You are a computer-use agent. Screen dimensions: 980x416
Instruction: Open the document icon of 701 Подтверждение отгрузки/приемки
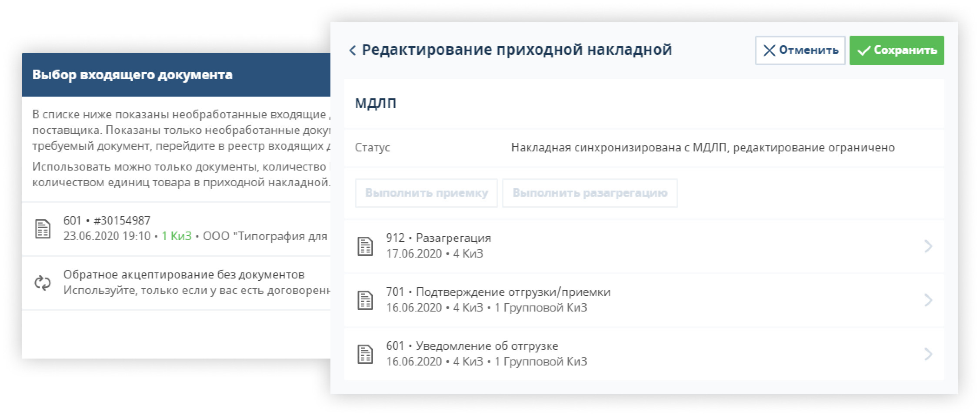(x=365, y=300)
